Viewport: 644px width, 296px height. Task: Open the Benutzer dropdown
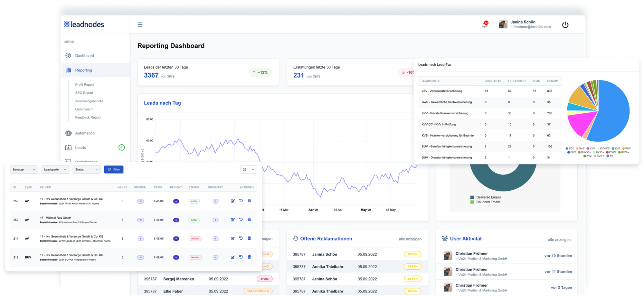[x=24, y=169]
